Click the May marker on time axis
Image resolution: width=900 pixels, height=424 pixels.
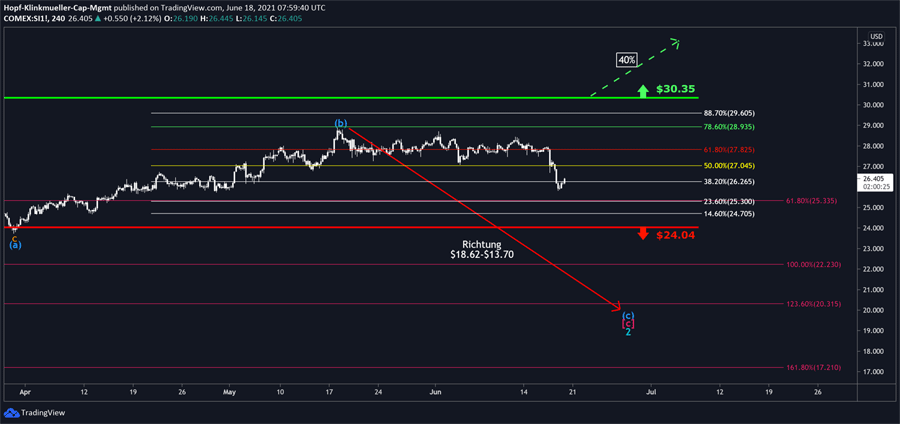(x=230, y=392)
